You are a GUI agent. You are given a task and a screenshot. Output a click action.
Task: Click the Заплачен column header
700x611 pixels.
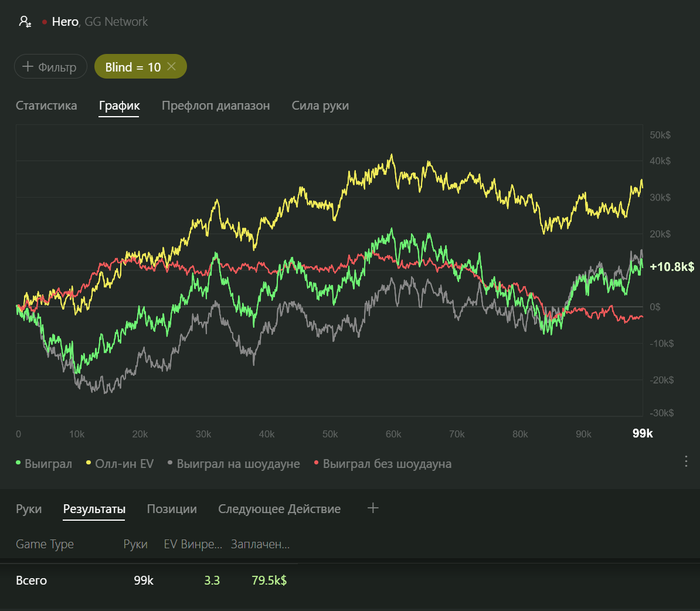pyautogui.click(x=260, y=545)
